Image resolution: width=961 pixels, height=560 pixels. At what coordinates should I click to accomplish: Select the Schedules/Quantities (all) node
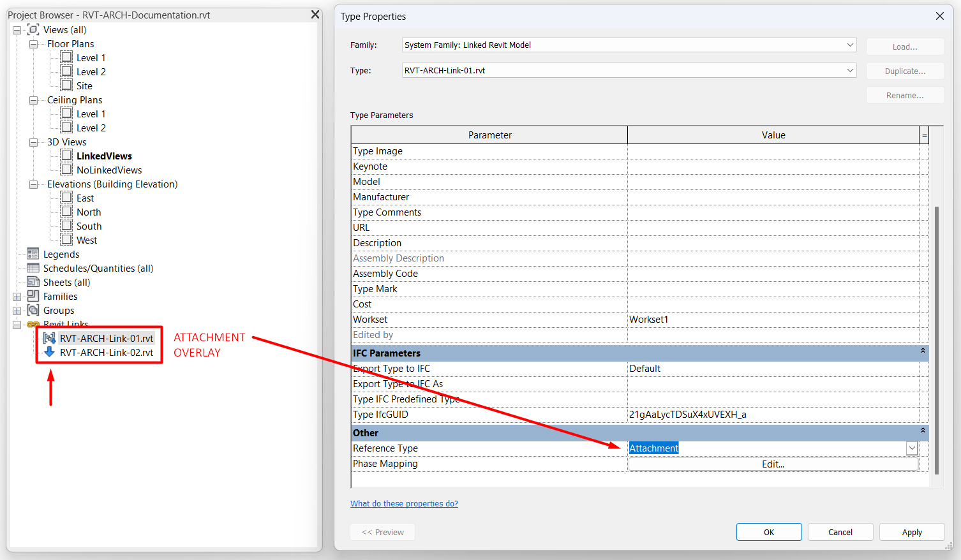pos(98,269)
